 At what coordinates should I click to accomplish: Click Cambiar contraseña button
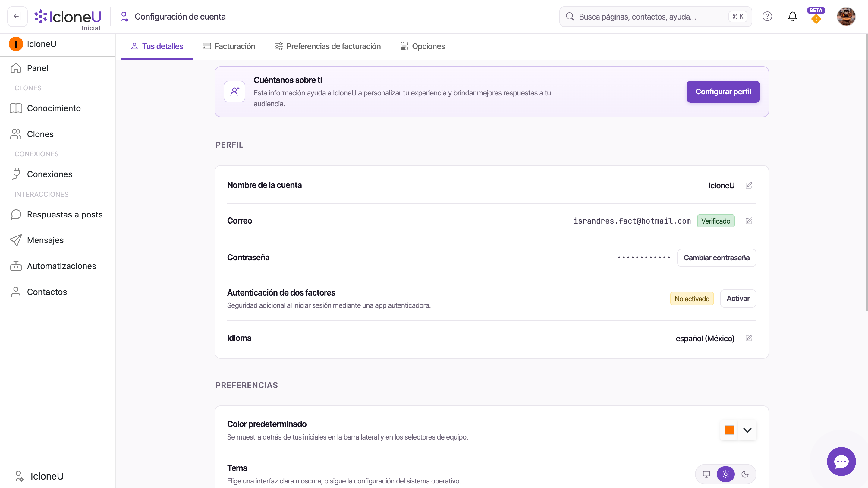pos(717,258)
